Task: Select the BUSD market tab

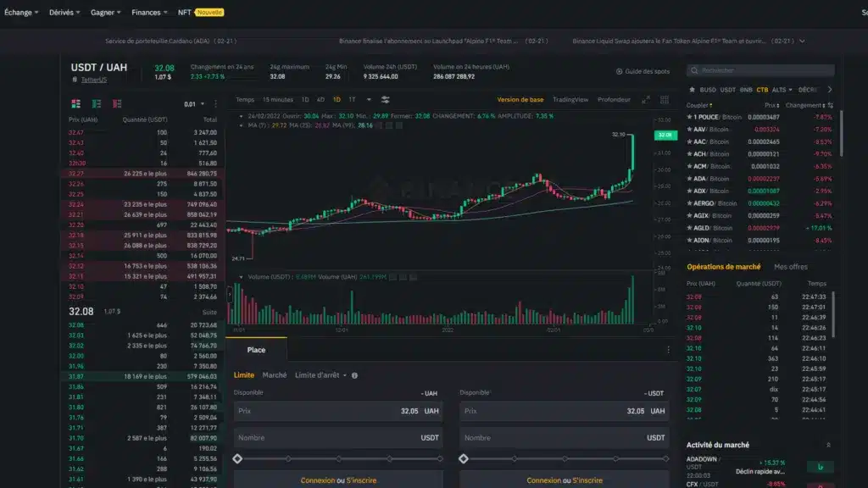Action: [x=708, y=90]
